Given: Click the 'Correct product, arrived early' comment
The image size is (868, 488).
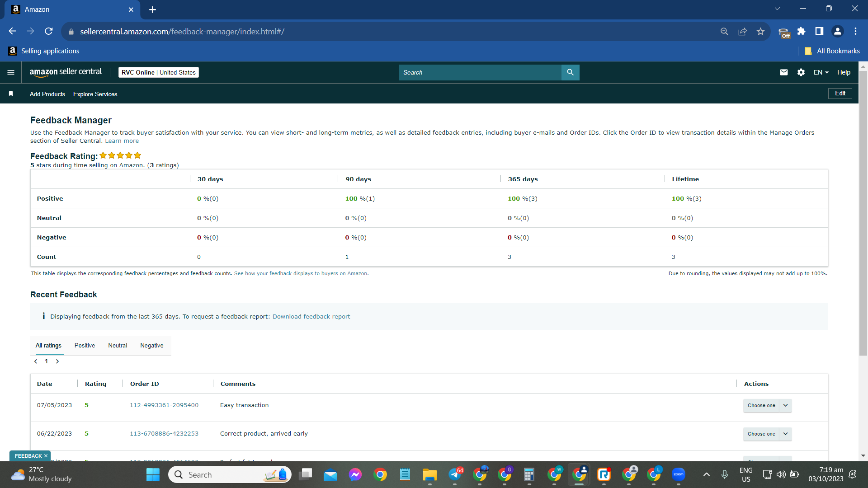Looking at the screenshot, I should (x=264, y=434).
